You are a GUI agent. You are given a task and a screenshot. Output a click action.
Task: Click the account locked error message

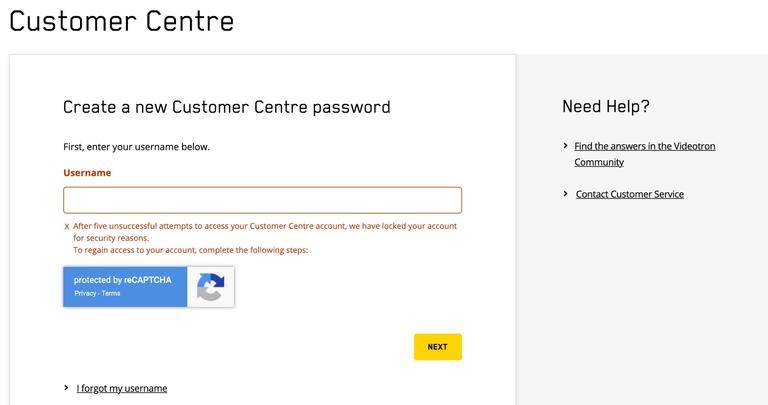click(264, 226)
